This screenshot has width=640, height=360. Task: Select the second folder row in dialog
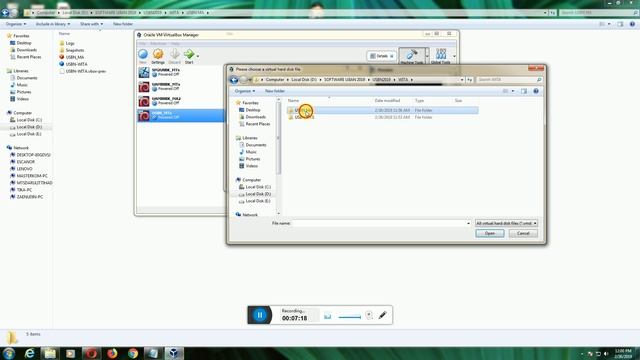pos(382,117)
